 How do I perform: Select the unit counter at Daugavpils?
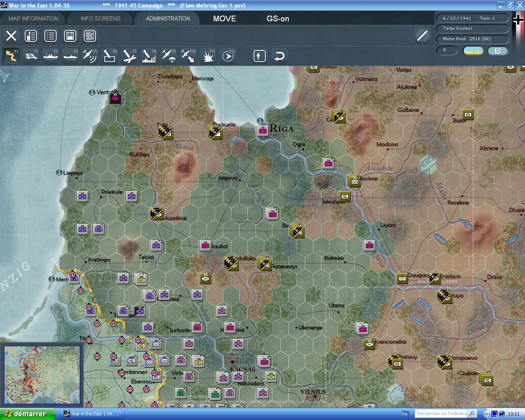click(402, 278)
